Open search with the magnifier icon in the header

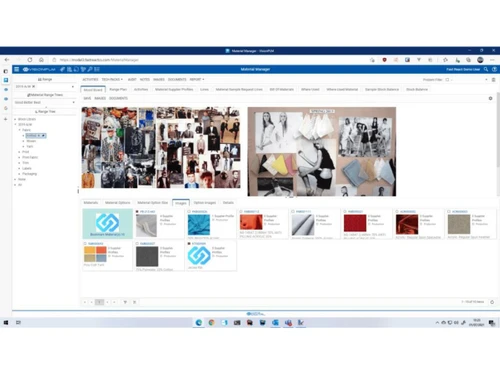486,69
